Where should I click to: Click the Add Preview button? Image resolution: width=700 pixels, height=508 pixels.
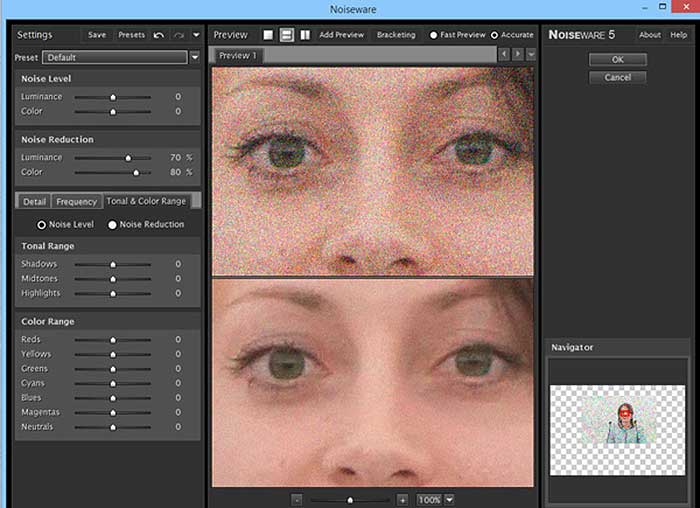point(341,35)
